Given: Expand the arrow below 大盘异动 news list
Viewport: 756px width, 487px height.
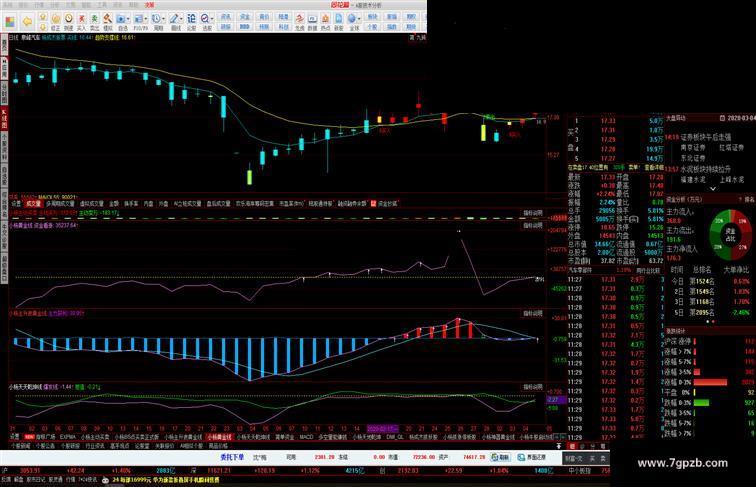Looking at the screenshot, I should (713, 189).
